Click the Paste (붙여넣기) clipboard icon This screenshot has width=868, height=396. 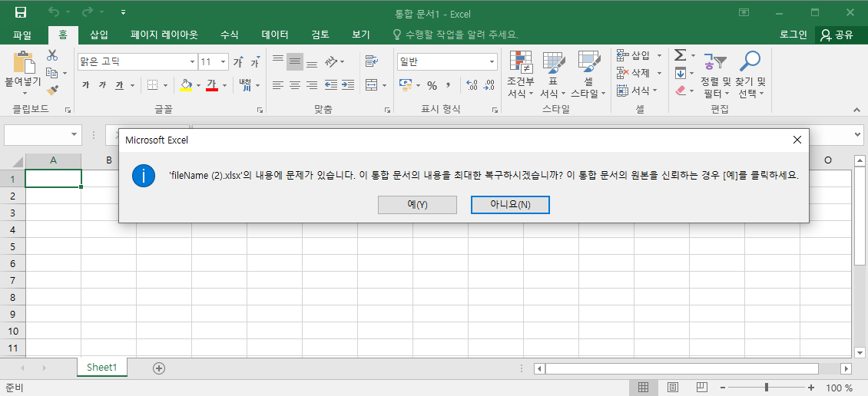point(24,62)
